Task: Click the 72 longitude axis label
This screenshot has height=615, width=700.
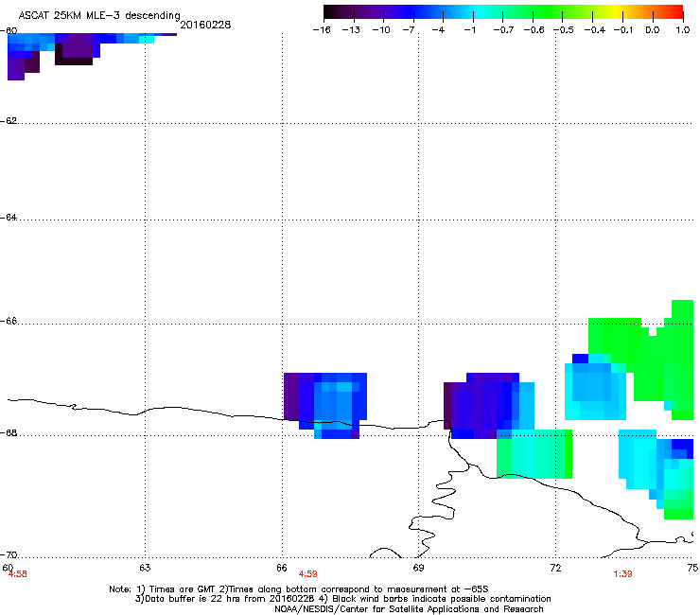Action: 555,568
